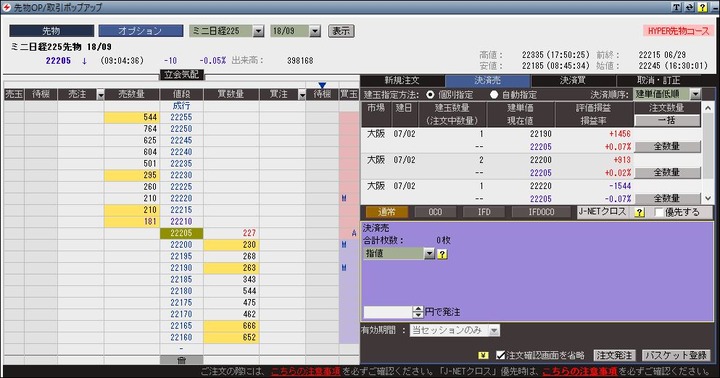
Task: Click the 成行 row in the price column
Action: (x=181, y=106)
